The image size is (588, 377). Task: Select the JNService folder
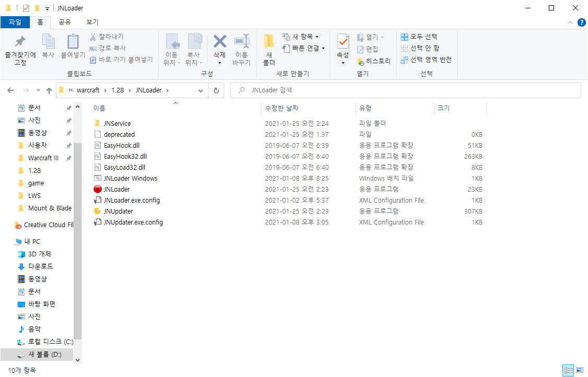click(x=117, y=124)
